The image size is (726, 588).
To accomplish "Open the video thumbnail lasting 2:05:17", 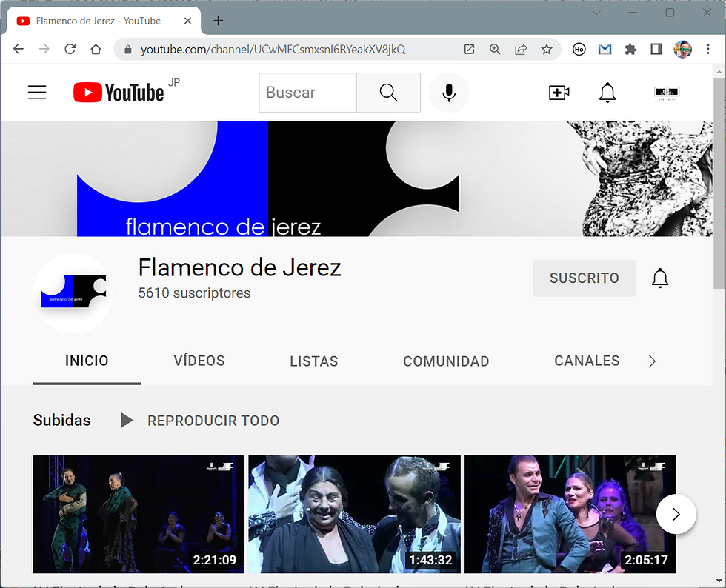I will (x=570, y=514).
